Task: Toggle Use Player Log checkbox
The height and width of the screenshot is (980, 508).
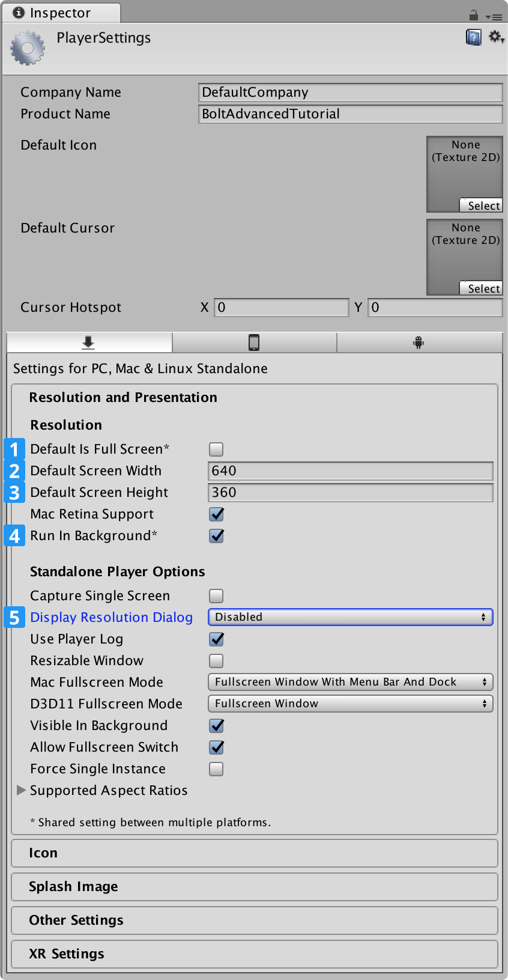Action: (216, 639)
